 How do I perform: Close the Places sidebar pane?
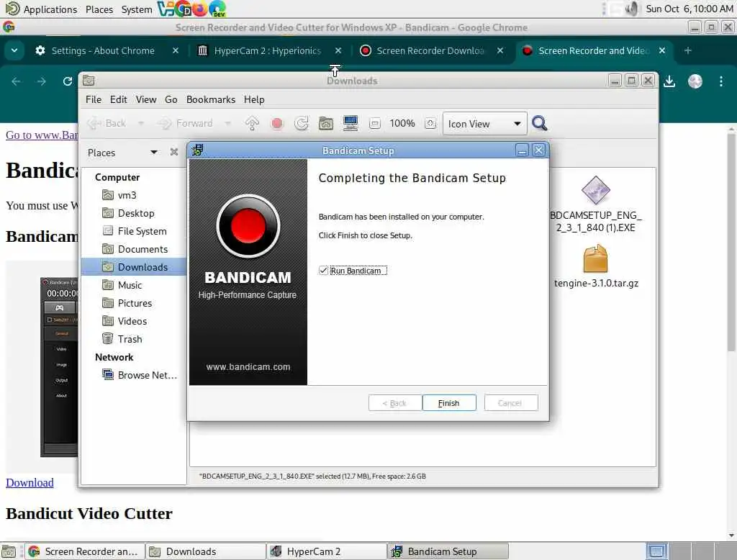(x=174, y=152)
